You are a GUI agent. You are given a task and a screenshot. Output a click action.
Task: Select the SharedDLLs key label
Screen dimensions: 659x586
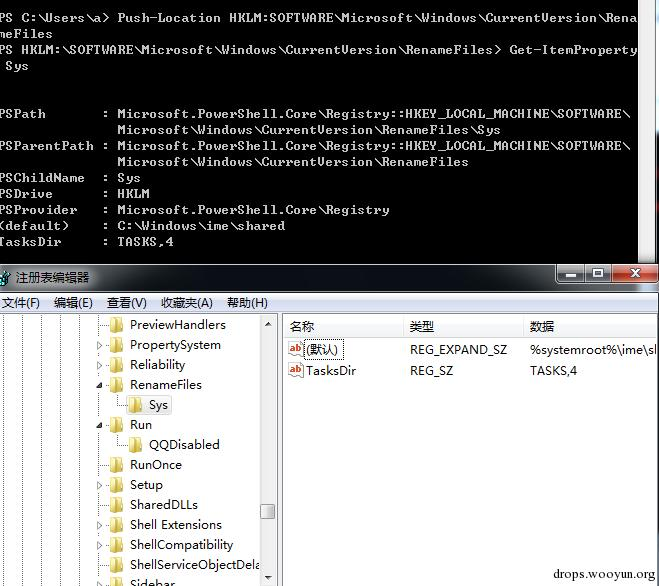(x=163, y=505)
